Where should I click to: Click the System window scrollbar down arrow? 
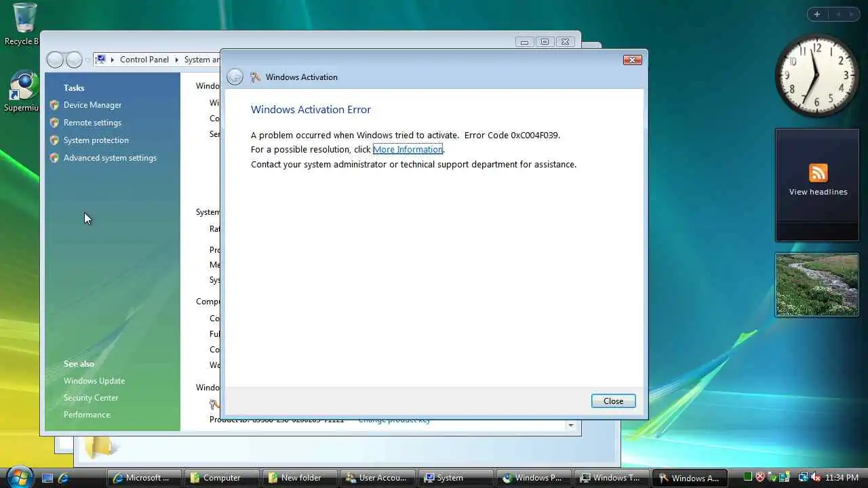click(x=571, y=426)
